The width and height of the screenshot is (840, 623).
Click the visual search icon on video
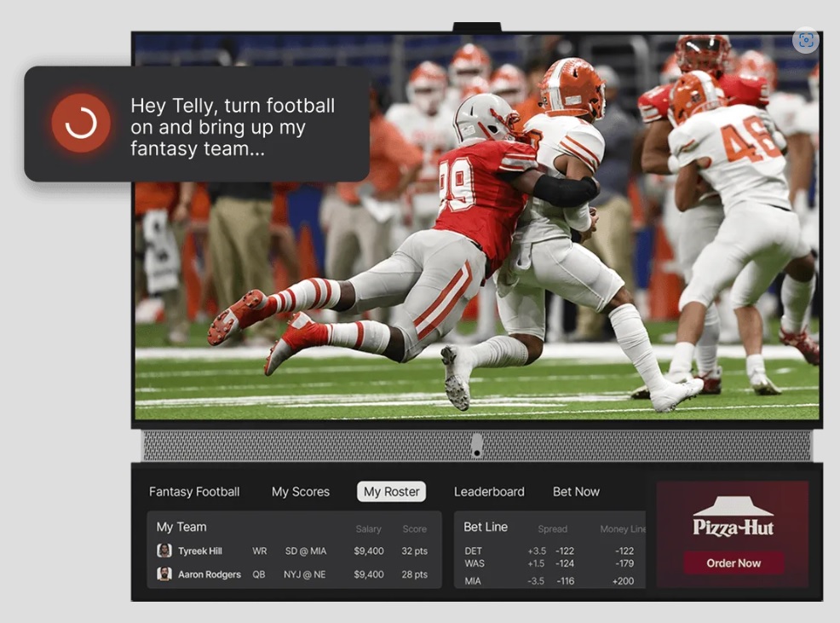[805, 40]
